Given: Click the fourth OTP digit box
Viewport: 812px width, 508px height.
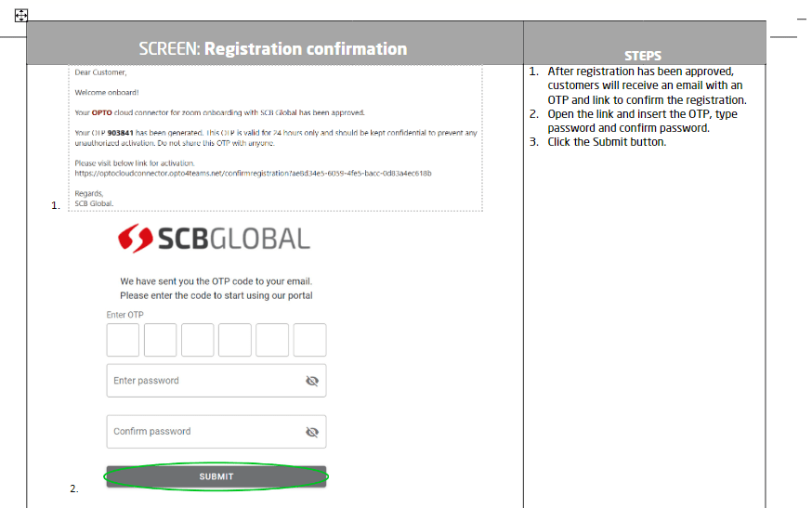Looking at the screenshot, I should pyautogui.click(x=235, y=340).
